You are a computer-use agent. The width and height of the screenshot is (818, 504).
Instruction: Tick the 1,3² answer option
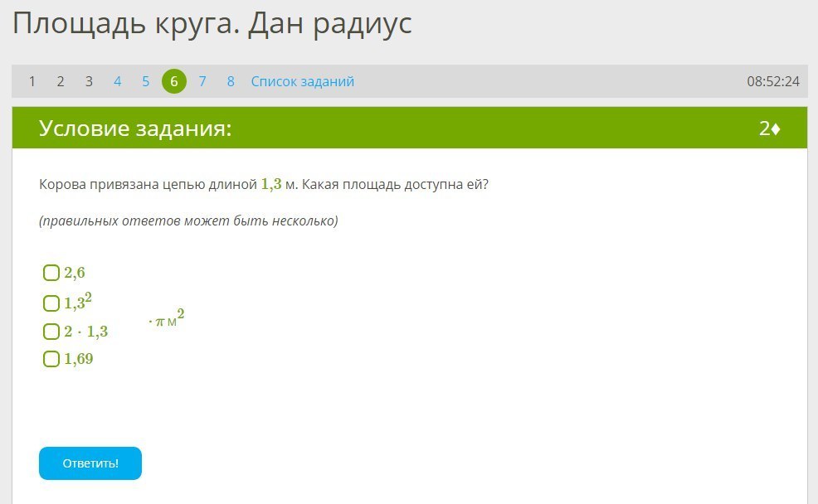tap(51, 303)
